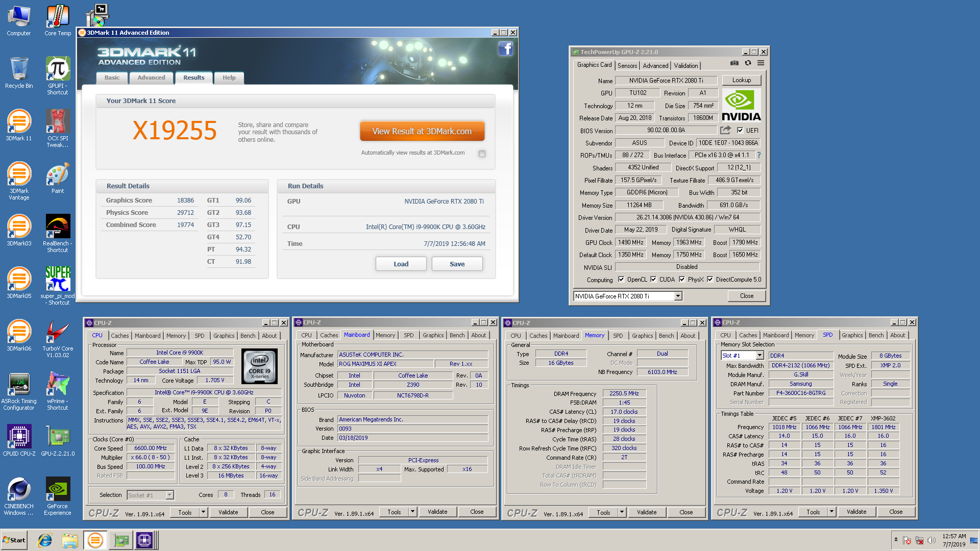This screenshot has height=551, width=980.
Task: Select the GPUPI shortcut icon
Action: (58, 76)
